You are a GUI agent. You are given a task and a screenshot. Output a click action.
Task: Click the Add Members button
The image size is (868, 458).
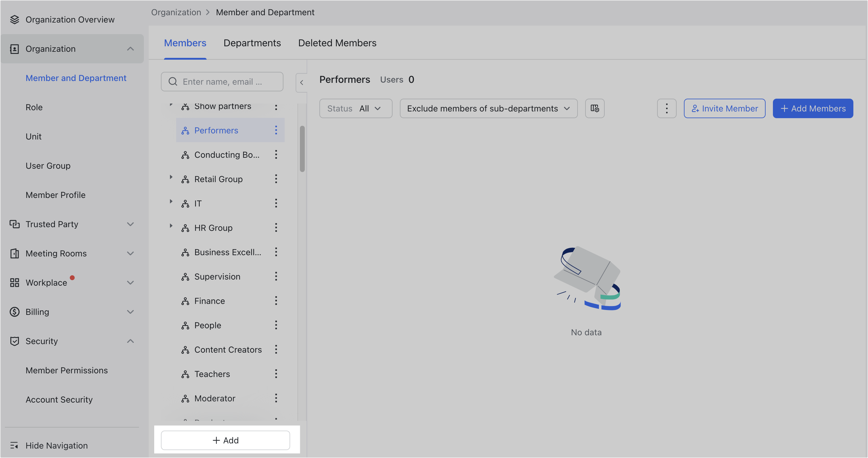[813, 108]
